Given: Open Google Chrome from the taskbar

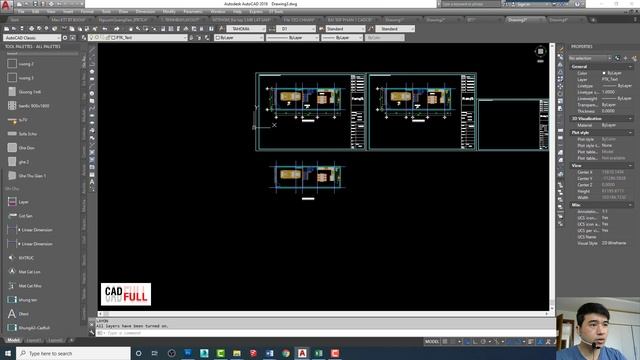Looking at the screenshot, I should click(x=286, y=353).
